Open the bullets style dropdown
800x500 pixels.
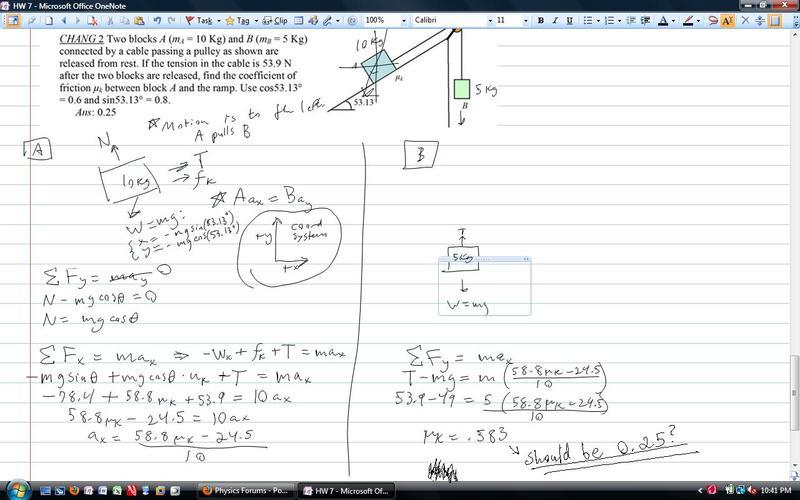597,21
